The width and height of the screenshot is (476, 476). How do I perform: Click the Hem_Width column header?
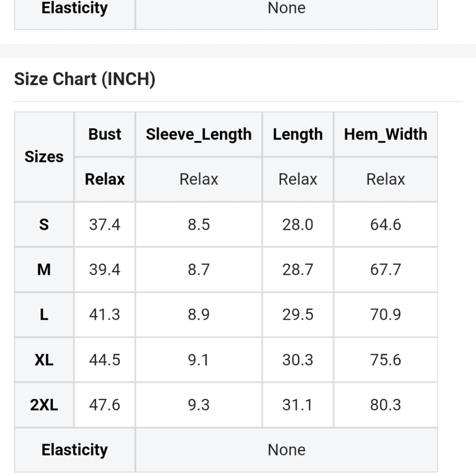click(386, 134)
